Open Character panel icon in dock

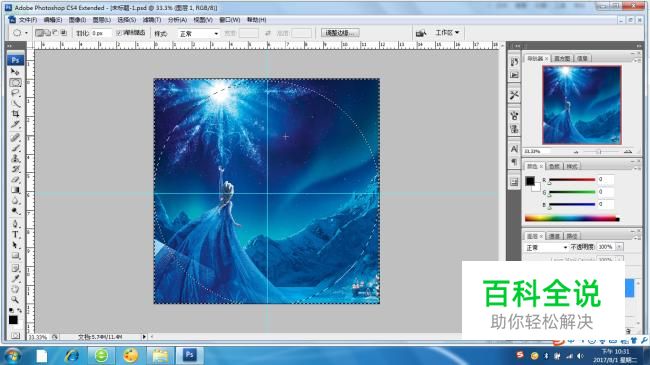(x=514, y=149)
